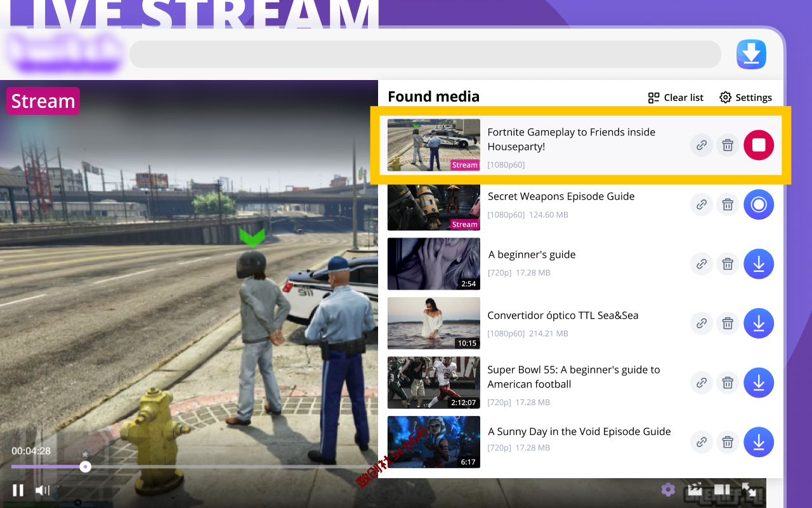Viewport: 812px width, 508px height.
Task: Open the player settings gear
Action: coord(667,490)
